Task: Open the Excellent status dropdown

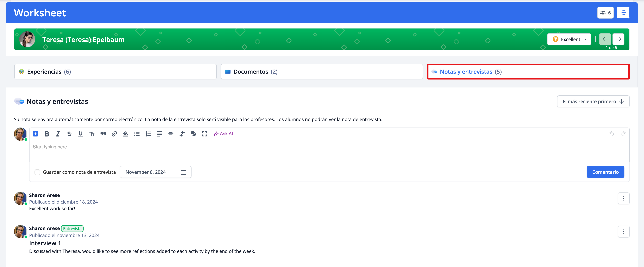Action: pyautogui.click(x=569, y=39)
